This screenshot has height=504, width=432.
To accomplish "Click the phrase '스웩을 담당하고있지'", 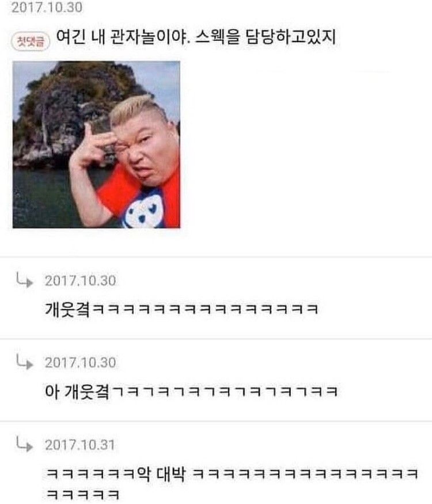I will pos(266,37).
